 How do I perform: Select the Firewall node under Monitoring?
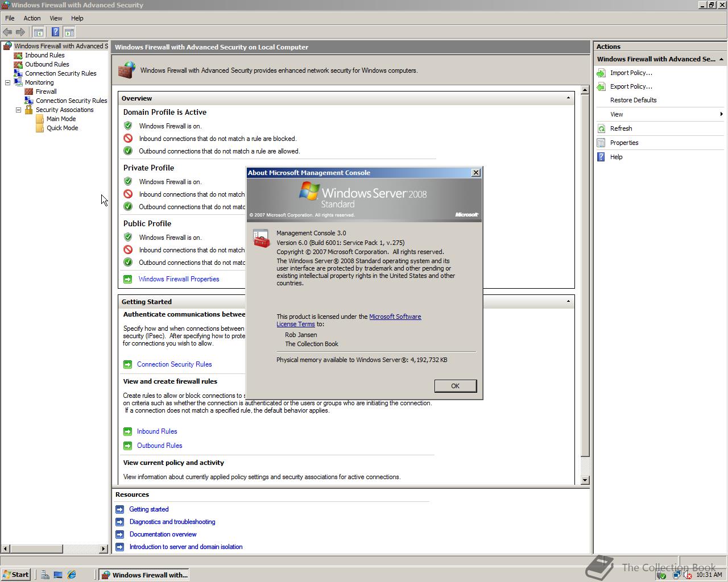click(x=45, y=92)
